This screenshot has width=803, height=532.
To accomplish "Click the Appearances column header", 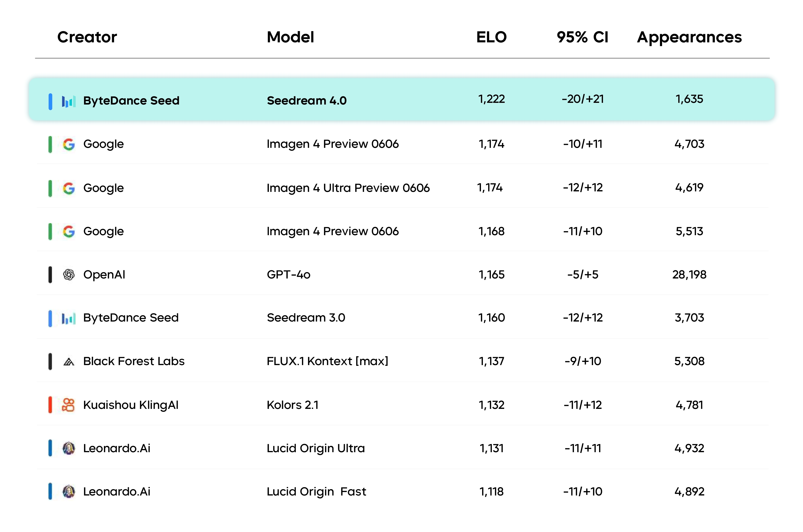I will click(x=689, y=37).
